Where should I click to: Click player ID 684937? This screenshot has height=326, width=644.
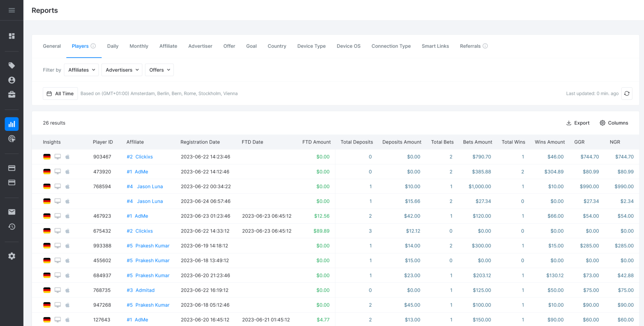[102, 275]
